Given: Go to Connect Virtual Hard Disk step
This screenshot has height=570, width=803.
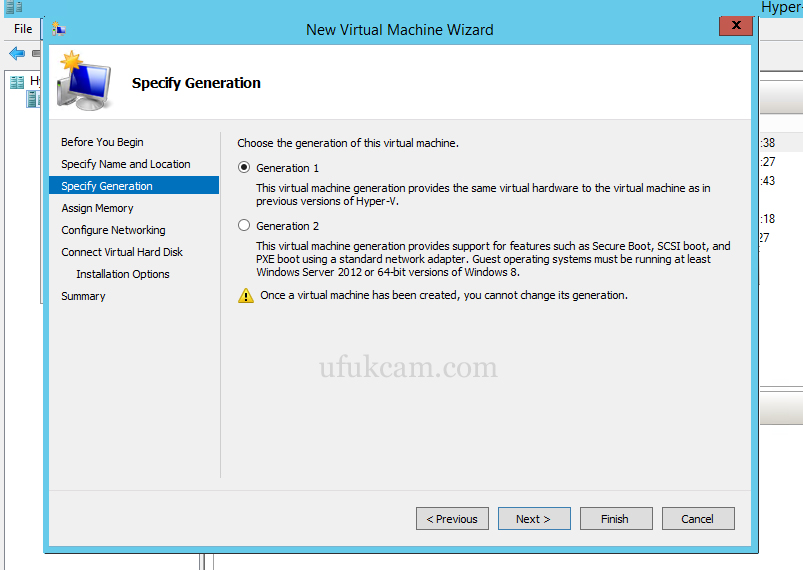Looking at the screenshot, I should pyautogui.click(x=122, y=252).
